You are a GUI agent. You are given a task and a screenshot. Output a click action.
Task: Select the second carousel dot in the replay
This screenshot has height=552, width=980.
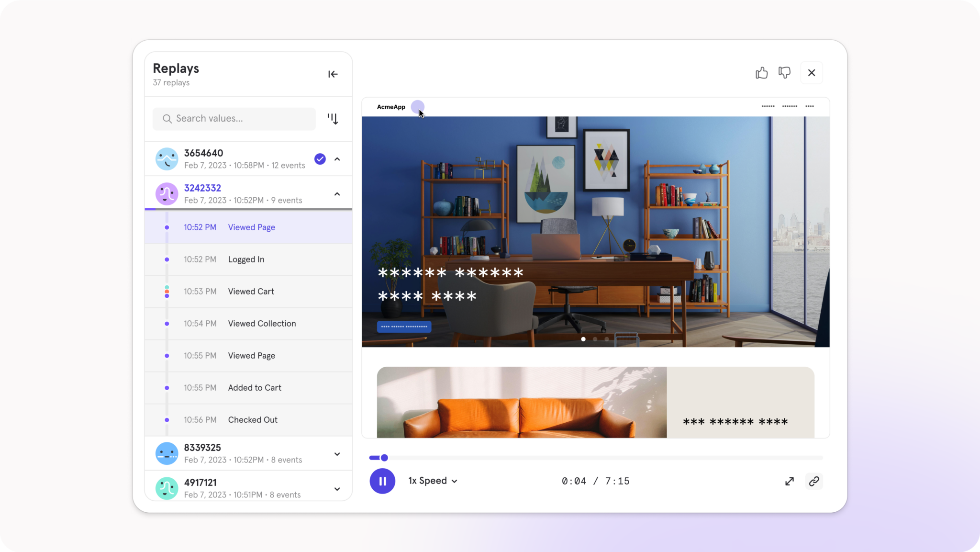tap(595, 339)
